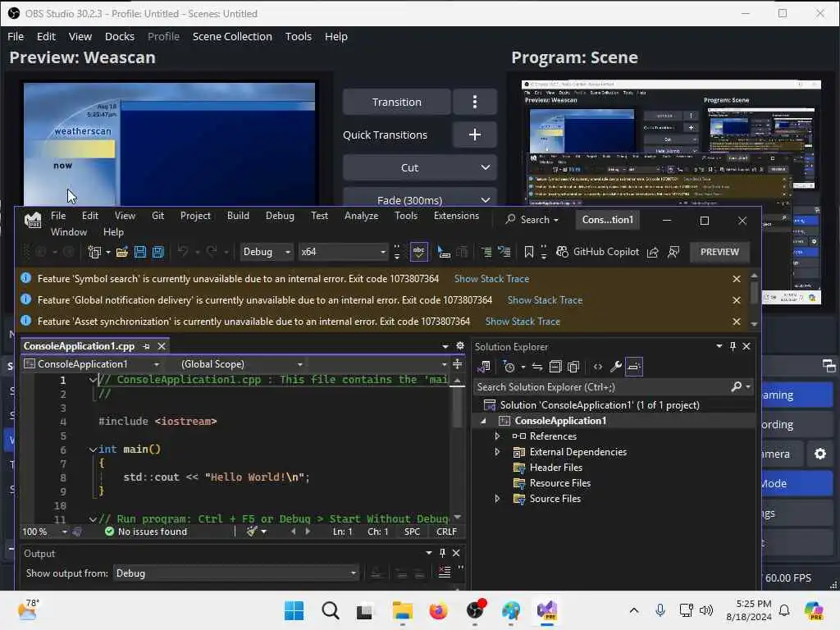Image resolution: width=840 pixels, height=630 pixels.
Task: Dismiss the Global notification delivery error bar
Action: click(737, 300)
